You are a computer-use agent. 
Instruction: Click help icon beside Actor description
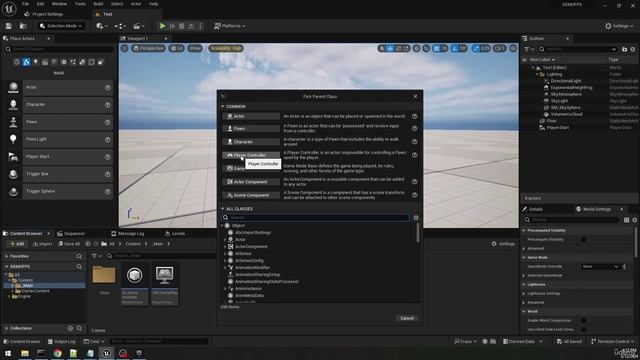pyautogui.click(x=414, y=116)
